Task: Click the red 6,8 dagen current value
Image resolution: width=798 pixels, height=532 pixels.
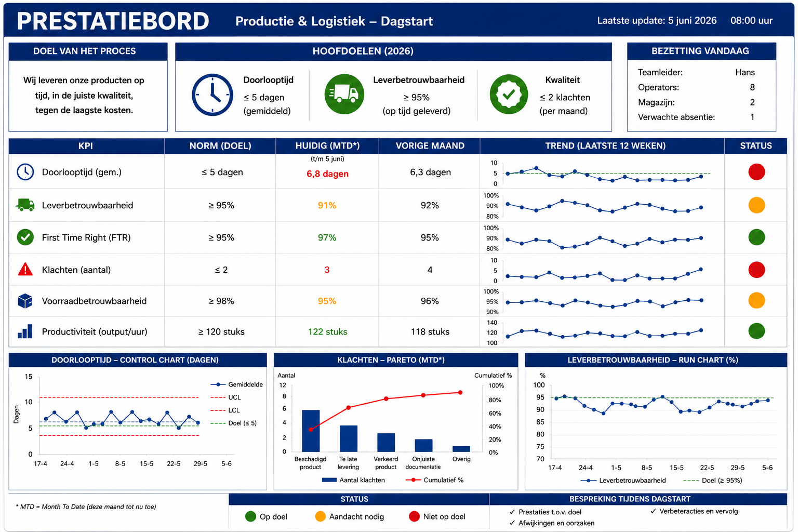Action: pyautogui.click(x=327, y=174)
